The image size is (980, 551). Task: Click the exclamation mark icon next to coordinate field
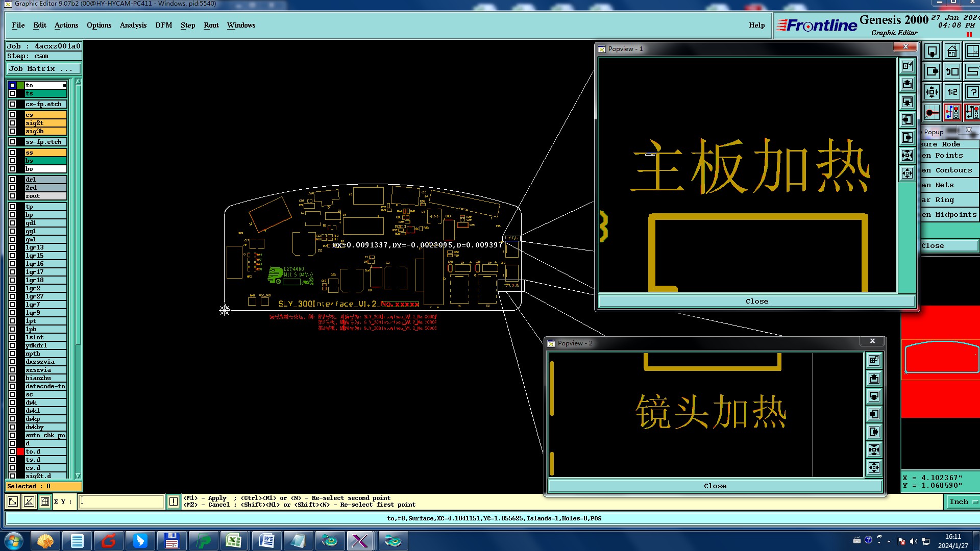tap(173, 502)
